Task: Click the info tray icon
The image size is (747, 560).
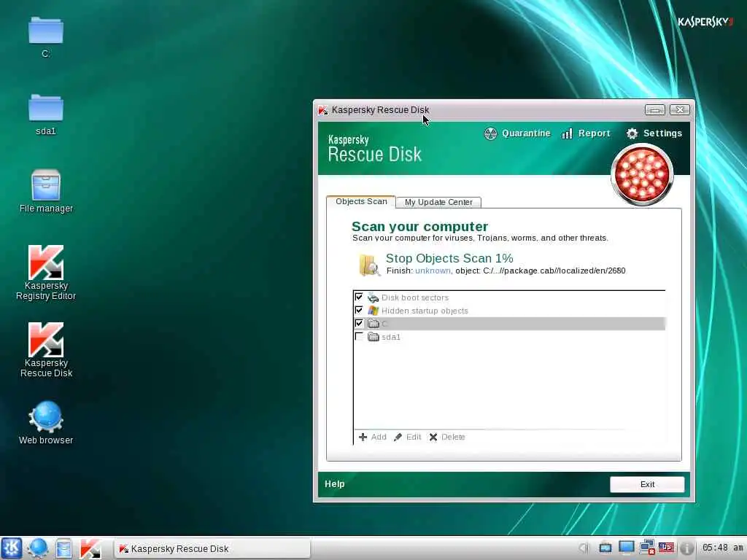Action: (x=686, y=548)
